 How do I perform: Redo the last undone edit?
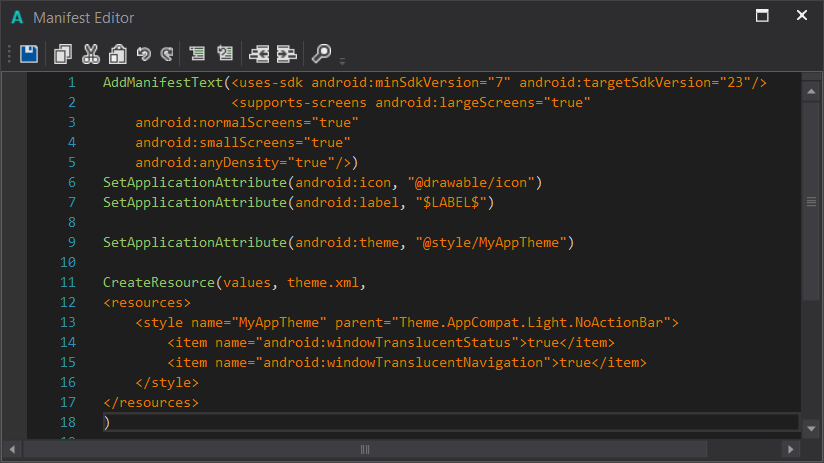coord(166,54)
